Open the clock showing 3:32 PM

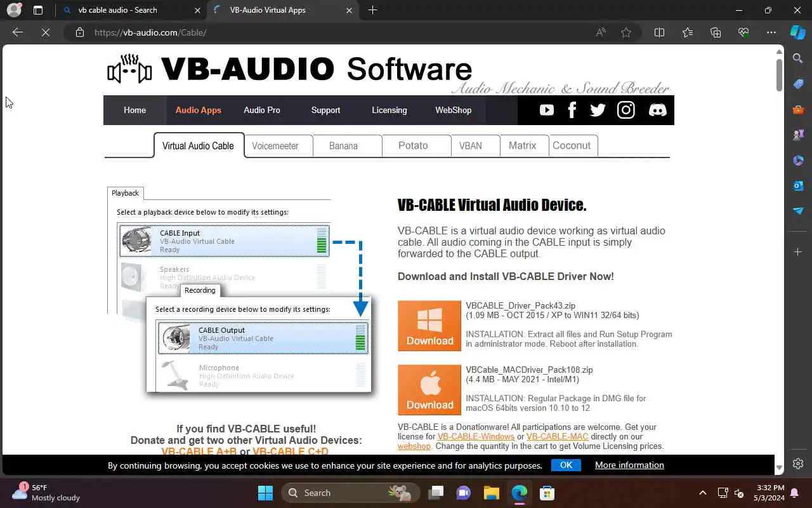pos(770,493)
